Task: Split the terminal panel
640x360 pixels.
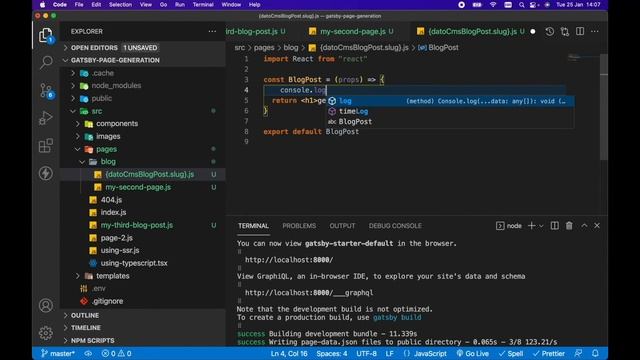Action: point(554,226)
